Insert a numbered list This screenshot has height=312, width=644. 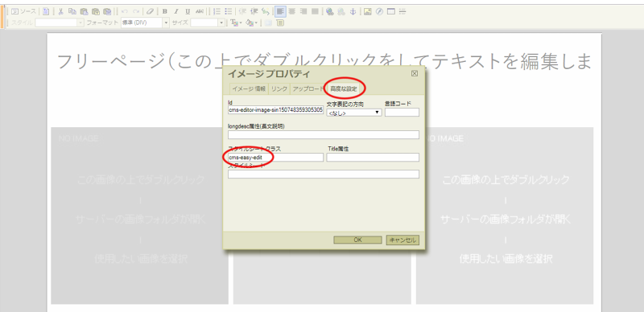217,11
